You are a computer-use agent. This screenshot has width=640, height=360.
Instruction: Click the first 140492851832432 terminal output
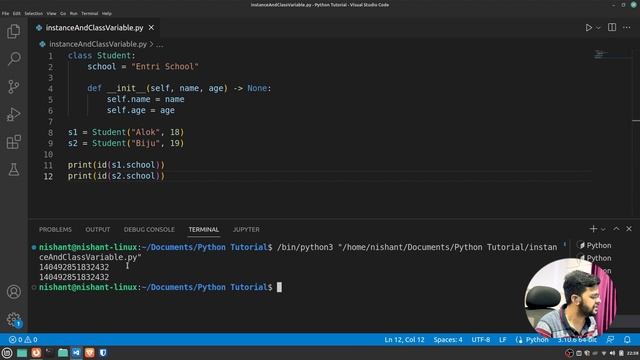coord(74,267)
